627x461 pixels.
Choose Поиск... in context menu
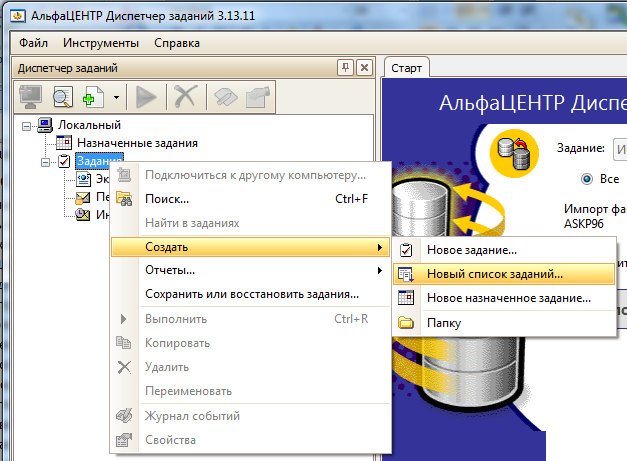[251, 199]
